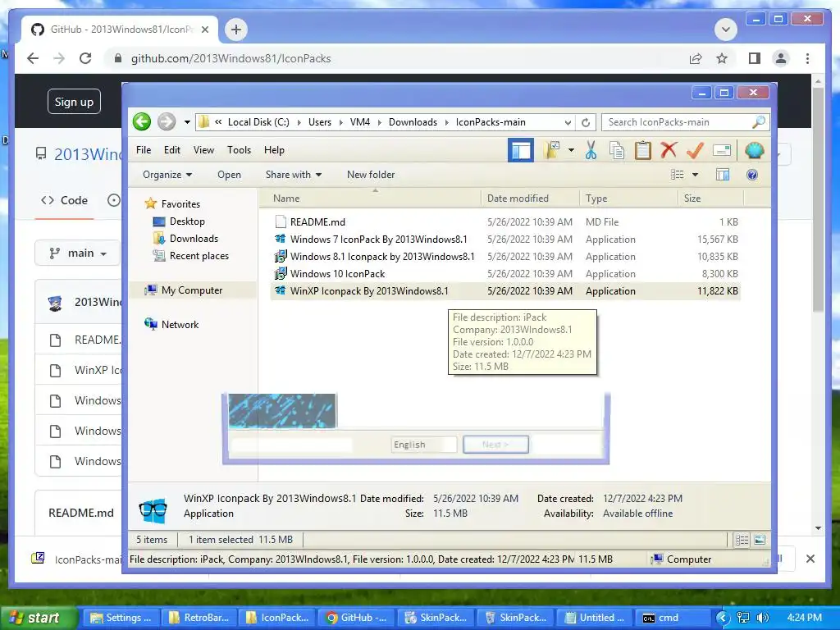This screenshot has width=840, height=630.
Task: Click the blue Help question icon
Action: pos(752,175)
